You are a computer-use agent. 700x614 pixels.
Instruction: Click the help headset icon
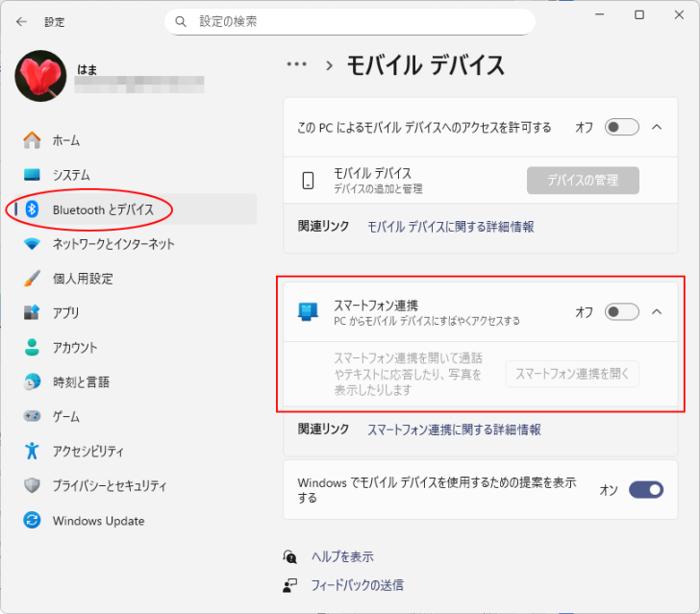(289, 556)
